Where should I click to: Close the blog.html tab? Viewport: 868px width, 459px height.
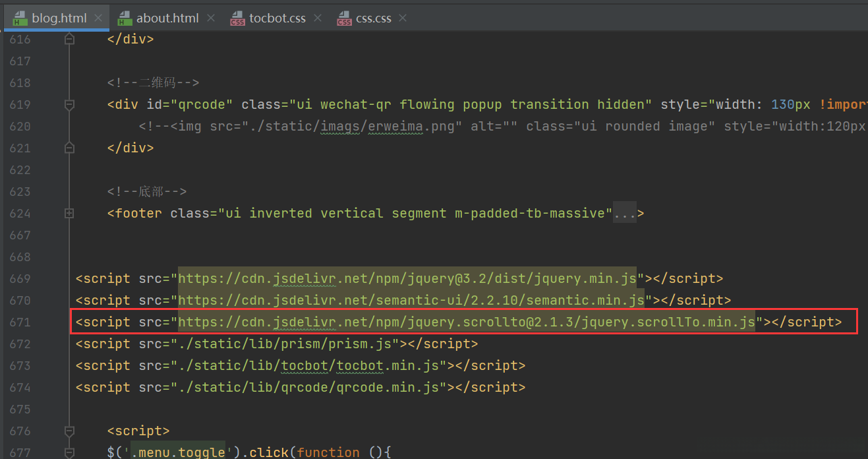point(98,18)
